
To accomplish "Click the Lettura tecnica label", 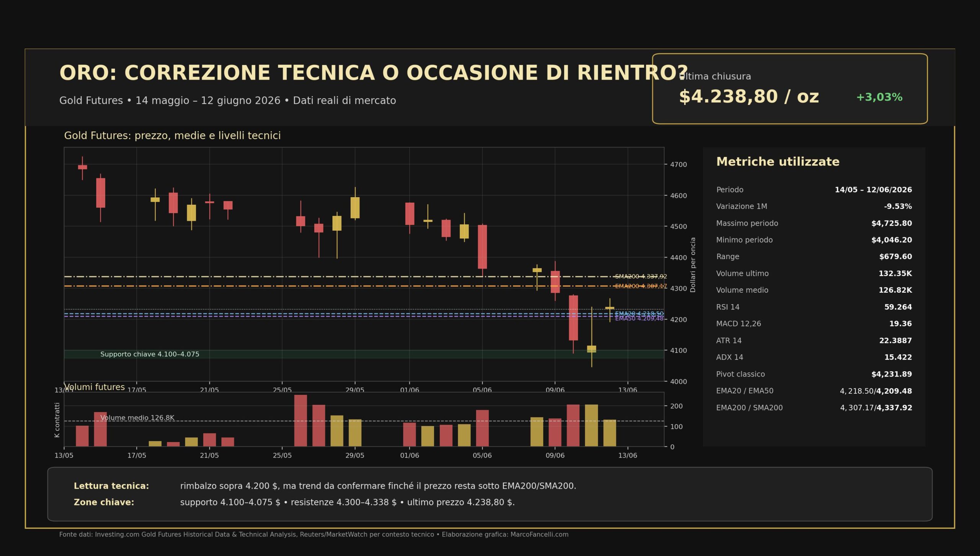I will (x=111, y=486).
